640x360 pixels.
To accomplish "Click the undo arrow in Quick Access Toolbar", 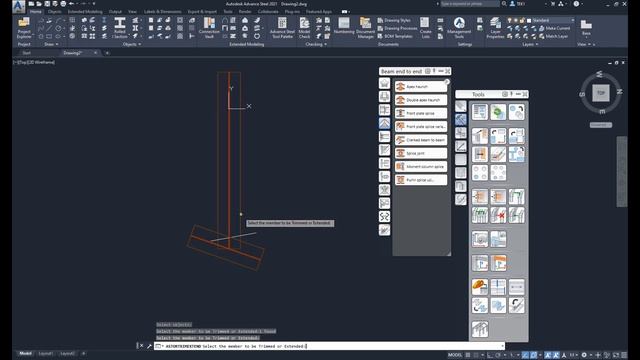I will point(71,4).
